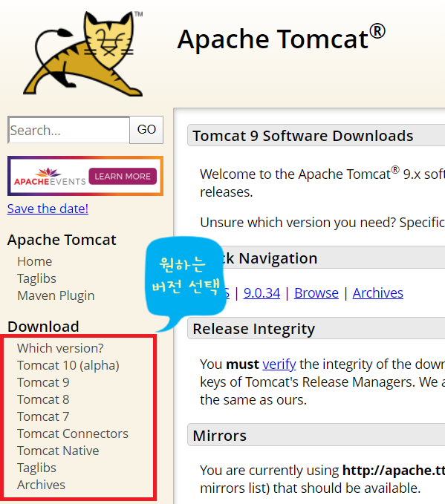This screenshot has height=504, width=445.
Task: Open the Tomcat Connectors download page
Action: pyautogui.click(x=73, y=433)
